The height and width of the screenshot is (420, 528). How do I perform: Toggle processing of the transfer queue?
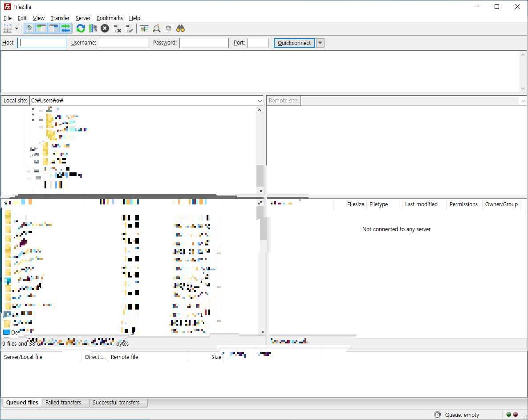pyautogui.click(x=93, y=29)
